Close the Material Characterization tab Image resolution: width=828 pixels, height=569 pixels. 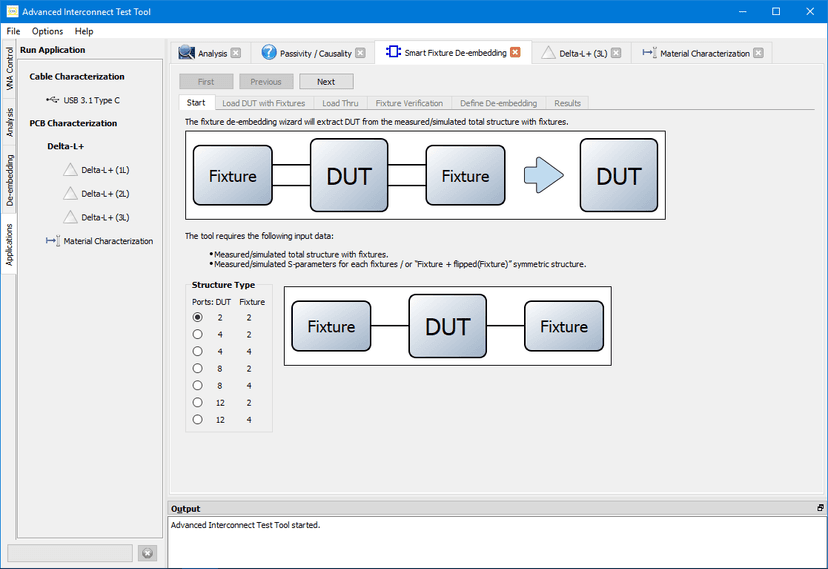click(758, 53)
